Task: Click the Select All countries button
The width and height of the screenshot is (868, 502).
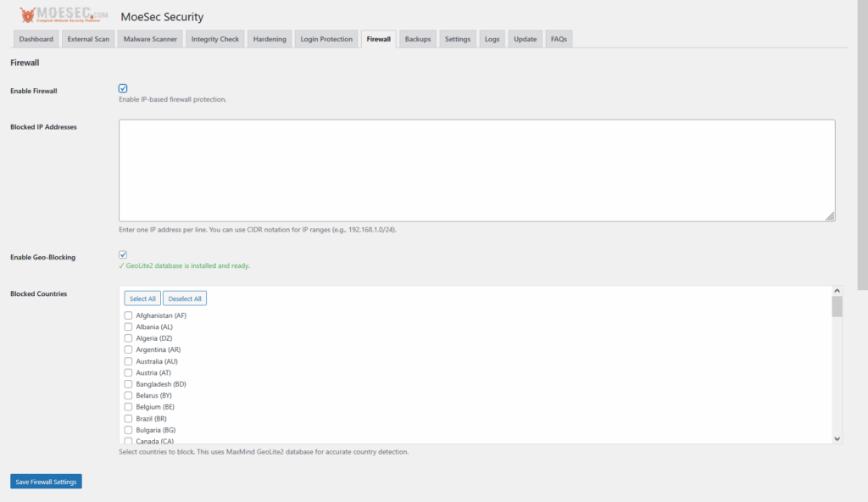Action: 142,298
